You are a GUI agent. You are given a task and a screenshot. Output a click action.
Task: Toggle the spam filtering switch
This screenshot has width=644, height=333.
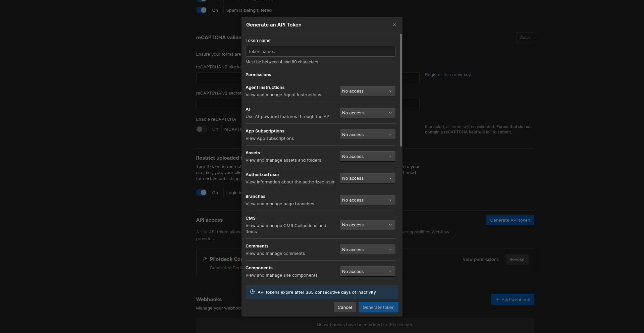pos(202,10)
